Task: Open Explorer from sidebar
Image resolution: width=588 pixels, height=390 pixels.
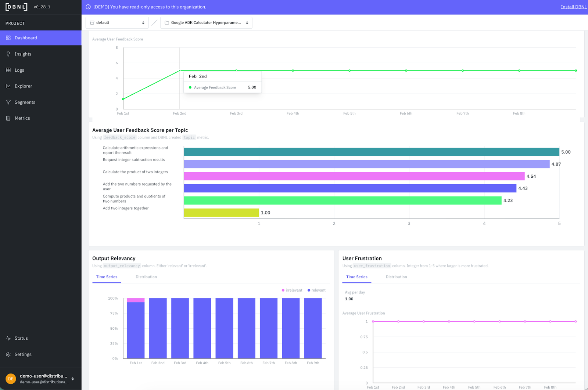Action: pyautogui.click(x=40, y=86)
